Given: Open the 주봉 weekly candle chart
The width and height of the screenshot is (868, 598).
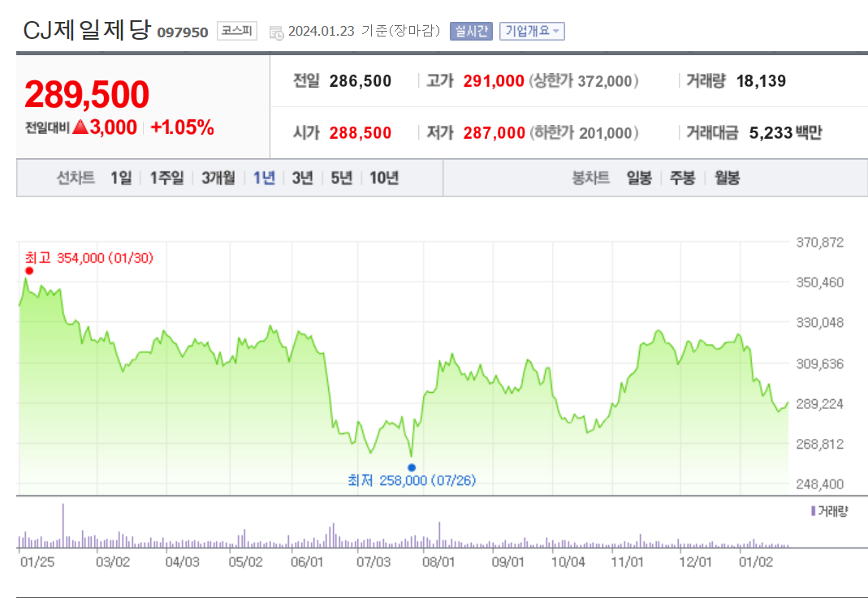Looking at the screenshot, I should point(683,179).
